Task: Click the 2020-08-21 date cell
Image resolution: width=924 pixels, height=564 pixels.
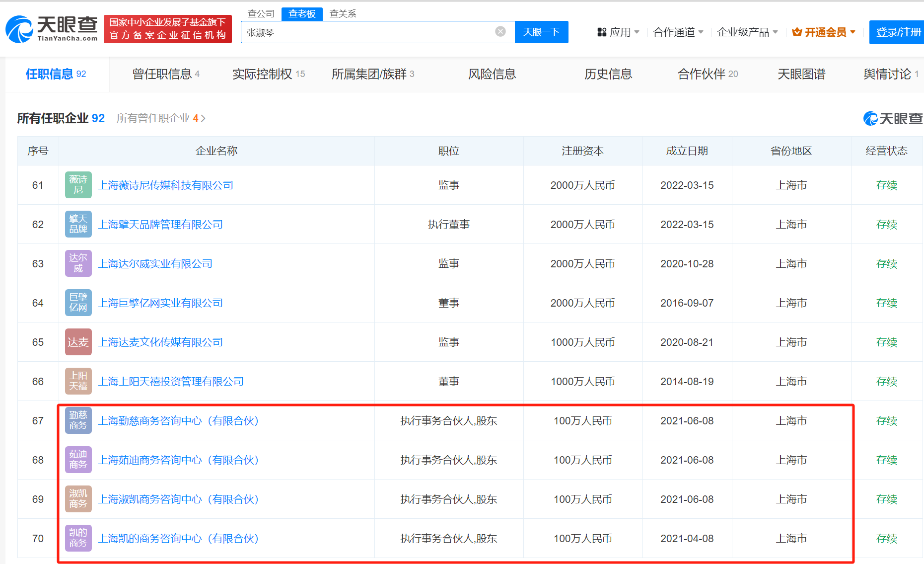Action: pos(687,342)
